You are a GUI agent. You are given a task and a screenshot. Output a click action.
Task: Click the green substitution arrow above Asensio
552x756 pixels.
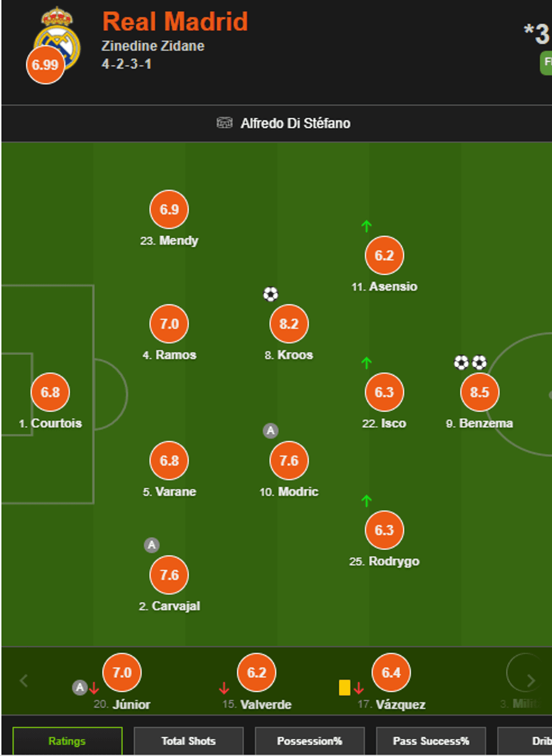point(367,226)
